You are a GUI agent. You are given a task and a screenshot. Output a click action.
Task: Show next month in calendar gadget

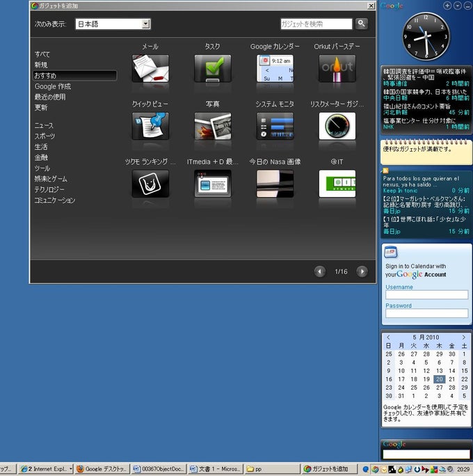[x=463, y=338]
